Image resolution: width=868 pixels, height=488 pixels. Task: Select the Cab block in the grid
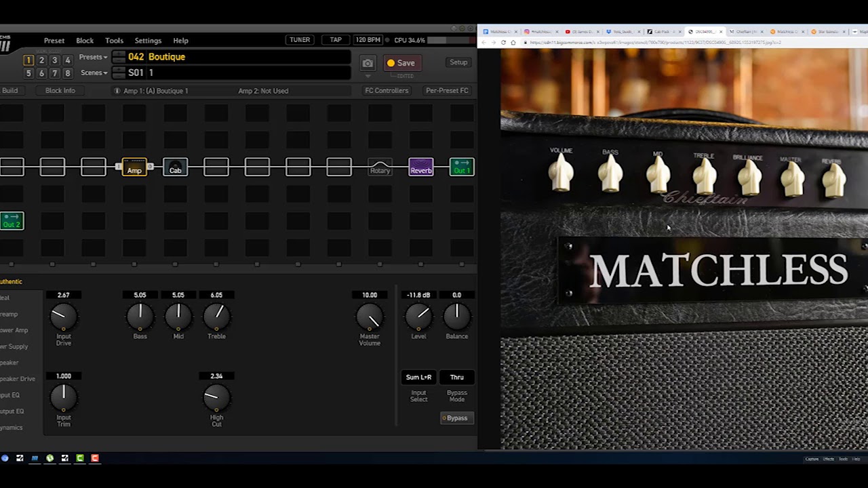click(x=176, y=167)
